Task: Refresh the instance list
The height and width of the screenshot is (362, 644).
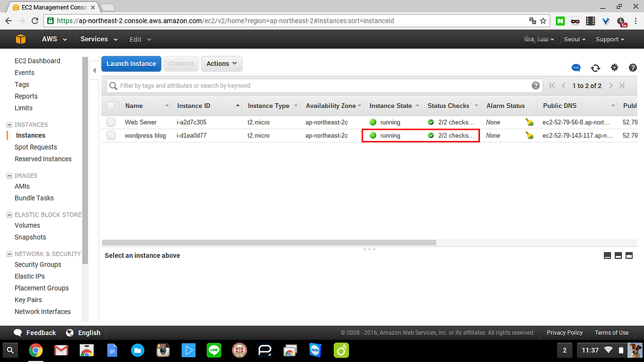Action: (x=595, y=68)
